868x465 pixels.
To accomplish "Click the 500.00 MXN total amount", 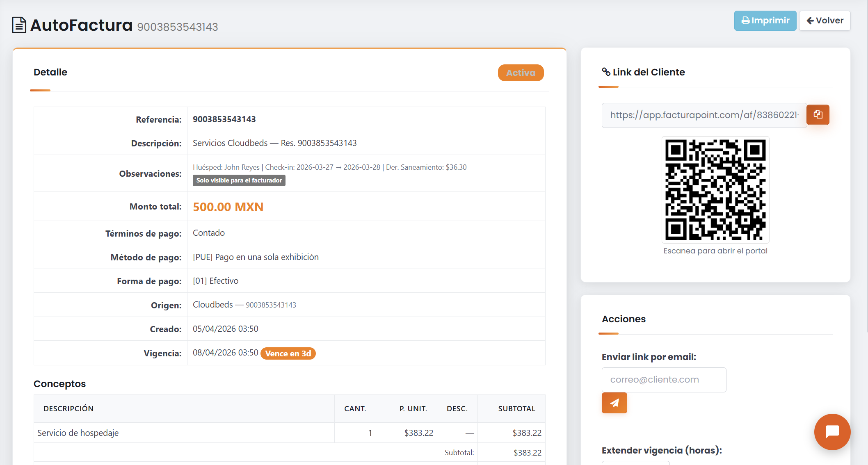I will [x=228, y=207].
